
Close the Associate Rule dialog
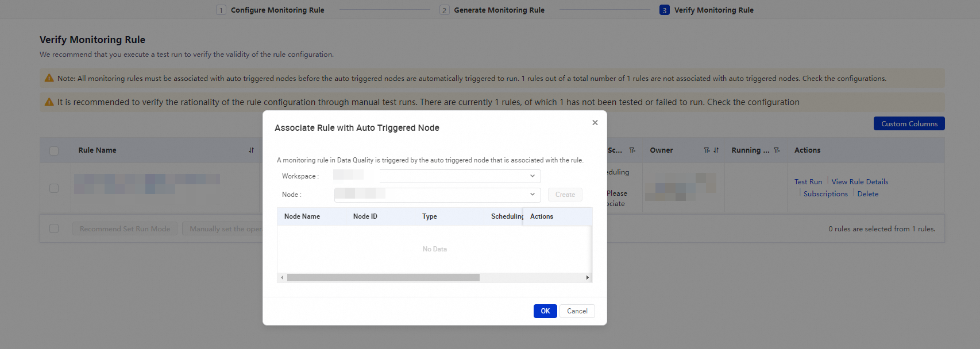tap(595, 122)
